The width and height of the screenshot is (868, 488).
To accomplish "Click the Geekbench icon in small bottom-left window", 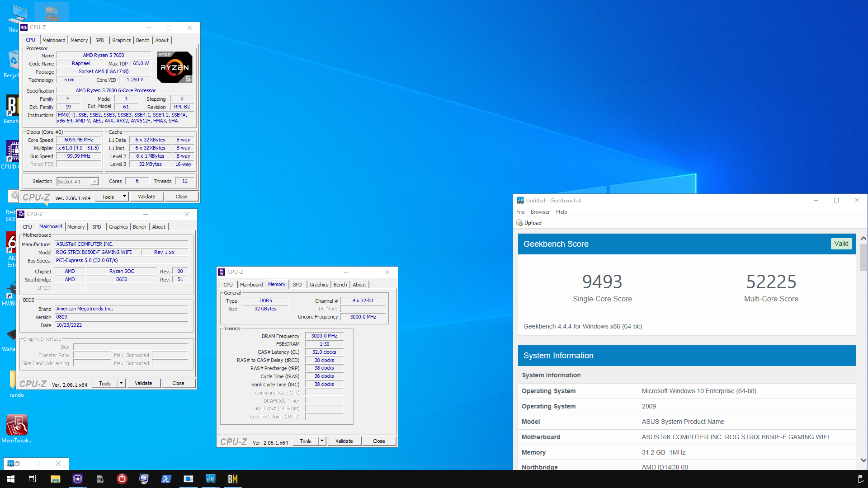I will click(x=10, y=464).
